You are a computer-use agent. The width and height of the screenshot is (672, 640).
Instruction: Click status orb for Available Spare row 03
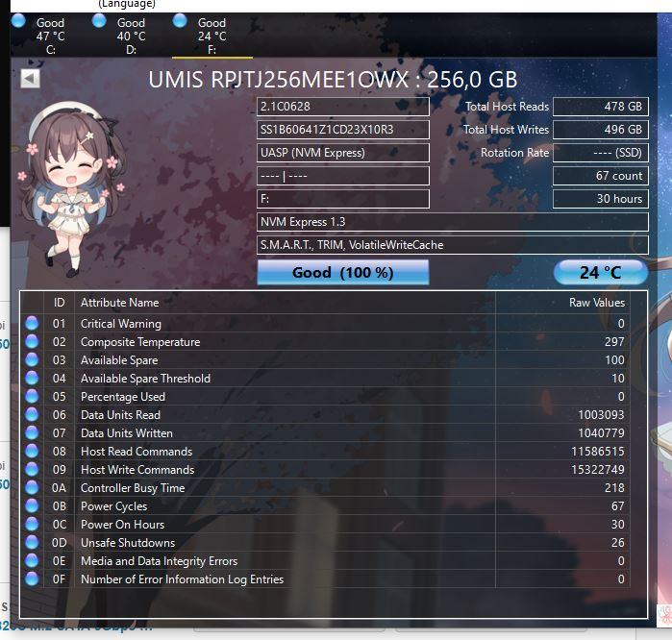[32, 359]
